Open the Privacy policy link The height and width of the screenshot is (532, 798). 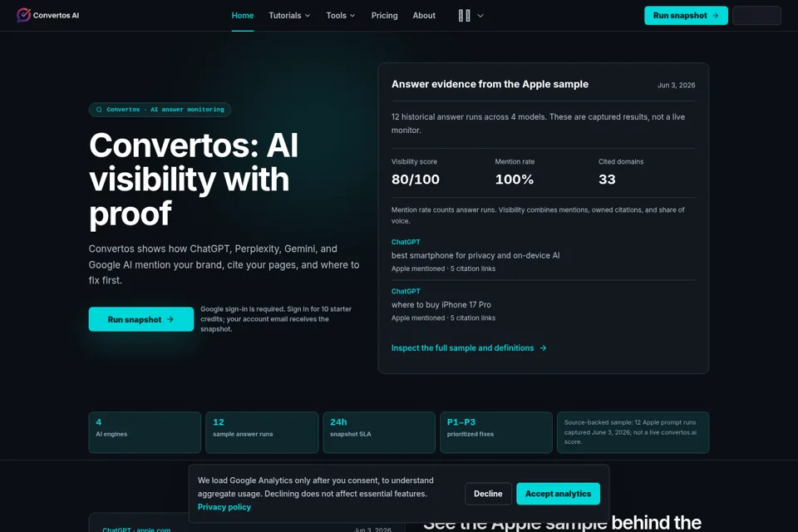click(224, 506)
